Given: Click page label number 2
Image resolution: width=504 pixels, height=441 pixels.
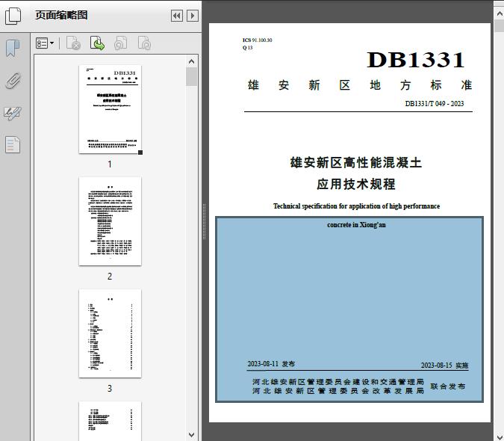Looking at the screenshot, I should (110, 277).
